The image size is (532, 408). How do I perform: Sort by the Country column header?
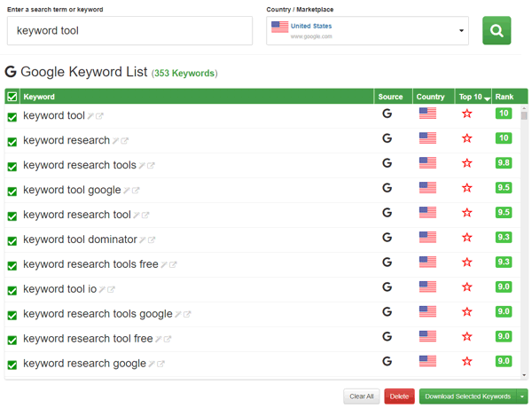pos(434,97)
